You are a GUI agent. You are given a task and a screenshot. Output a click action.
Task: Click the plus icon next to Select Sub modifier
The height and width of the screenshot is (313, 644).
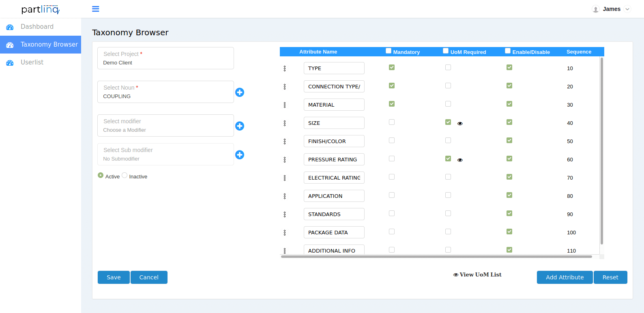click(x=240, y=155)
